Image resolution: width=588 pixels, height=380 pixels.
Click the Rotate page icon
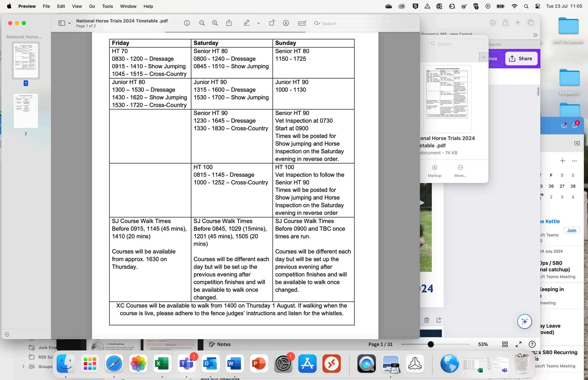pos(272,23)
